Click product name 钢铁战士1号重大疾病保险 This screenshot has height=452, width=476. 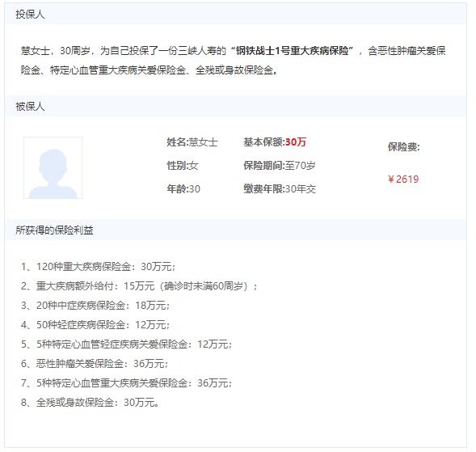292,50
